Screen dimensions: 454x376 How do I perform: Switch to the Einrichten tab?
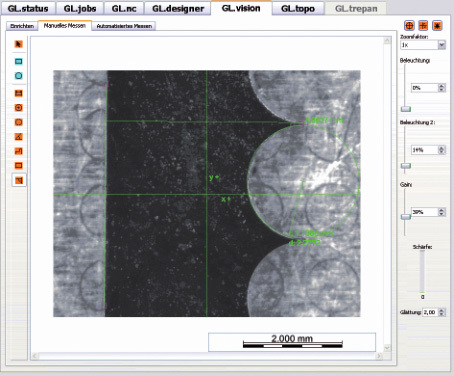pos(22,26)
